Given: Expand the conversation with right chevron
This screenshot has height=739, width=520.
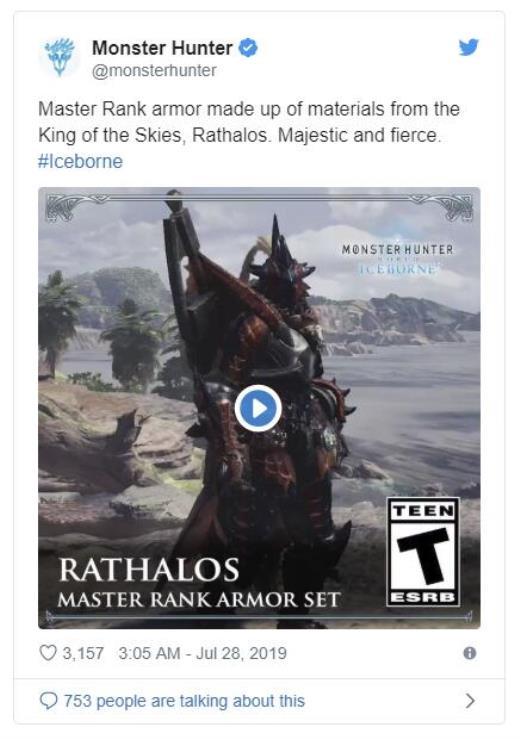Looking at the screenshot, I should coord(470,701).
